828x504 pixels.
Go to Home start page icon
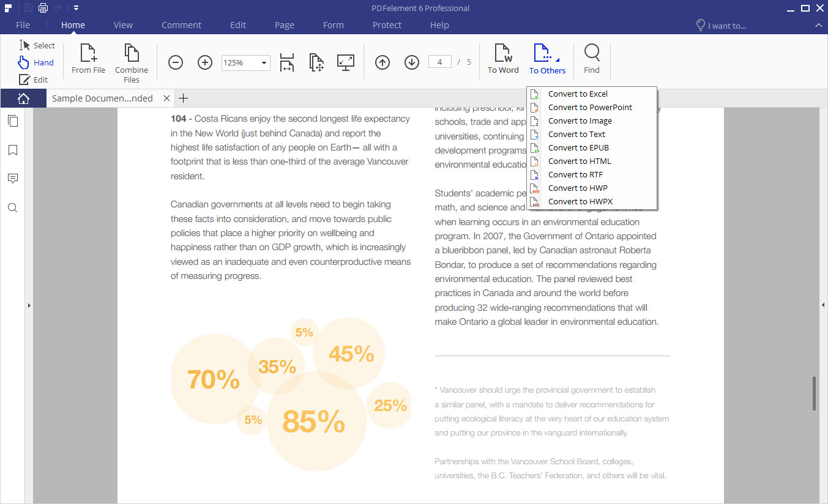23,98
